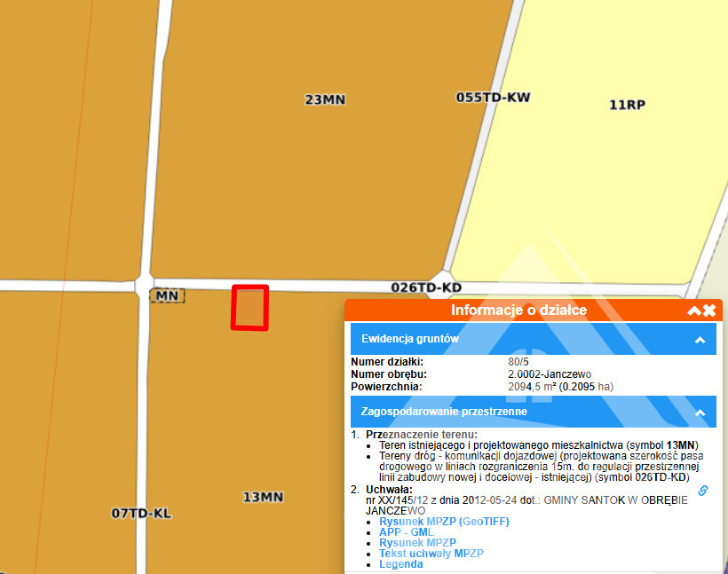Close the Informacje o działce panel
The image size is (728, 574).
(x=709, y=311)
